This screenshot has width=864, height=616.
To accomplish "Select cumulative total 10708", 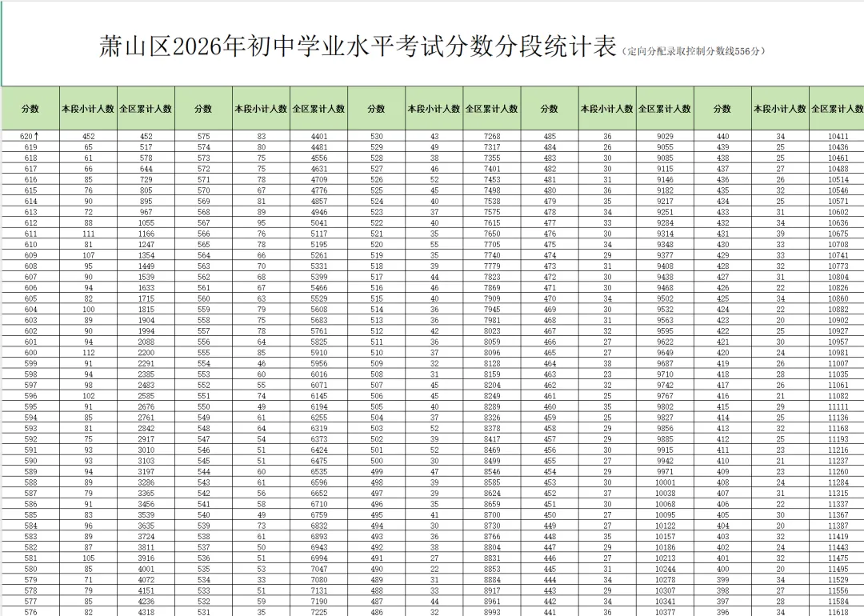I will (x=838, y=244).
